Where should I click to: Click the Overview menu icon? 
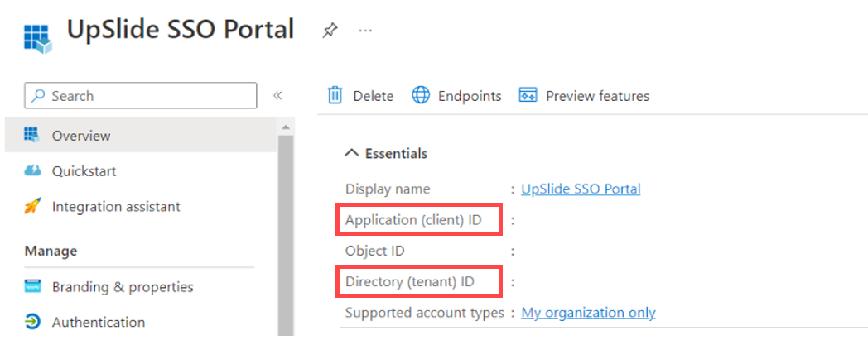click(32, 134)
